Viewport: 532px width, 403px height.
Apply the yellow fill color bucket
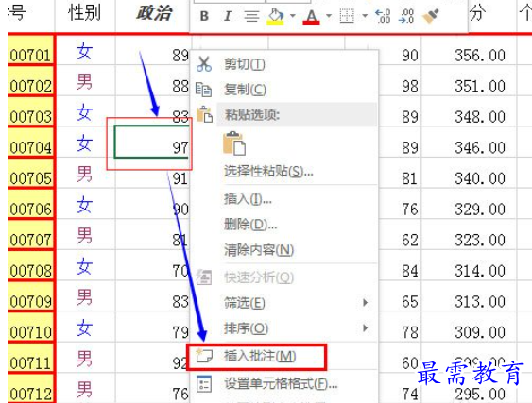276,16
